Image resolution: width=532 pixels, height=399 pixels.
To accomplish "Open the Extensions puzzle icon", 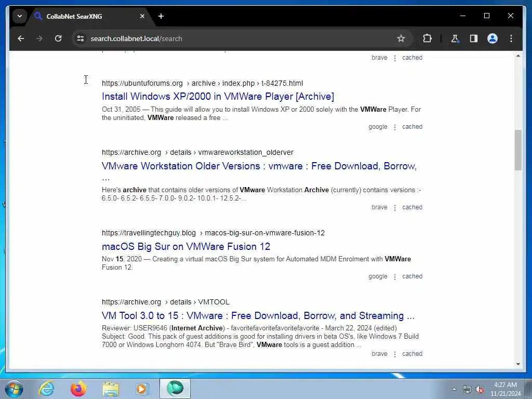I will pyautogui.click(x=427, y=38).
